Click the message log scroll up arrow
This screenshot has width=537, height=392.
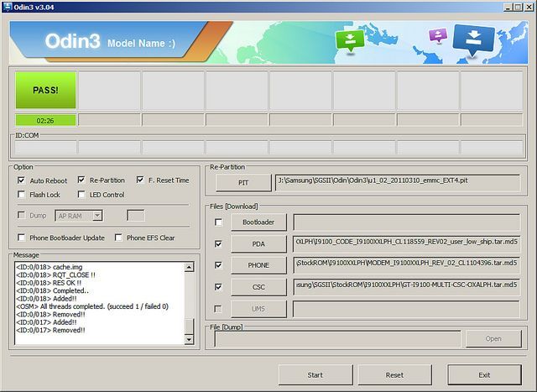point(189,267)
